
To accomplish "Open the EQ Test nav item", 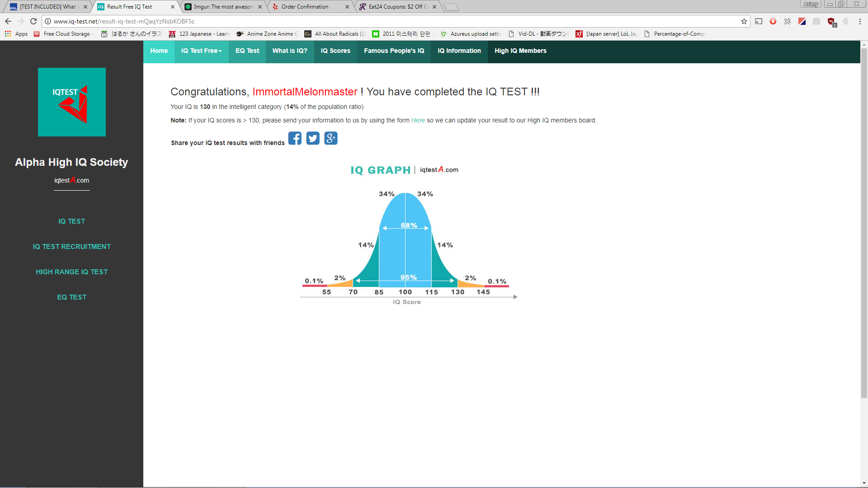I will (247, 51).
